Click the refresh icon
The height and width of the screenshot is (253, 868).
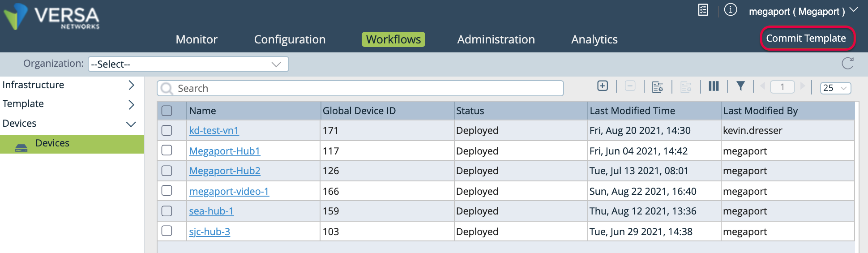(x=847, y=64)
